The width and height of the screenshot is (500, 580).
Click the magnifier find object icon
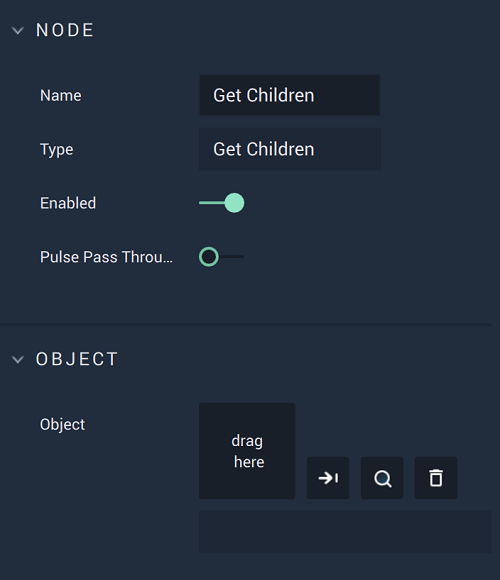[x=382, y=478]
